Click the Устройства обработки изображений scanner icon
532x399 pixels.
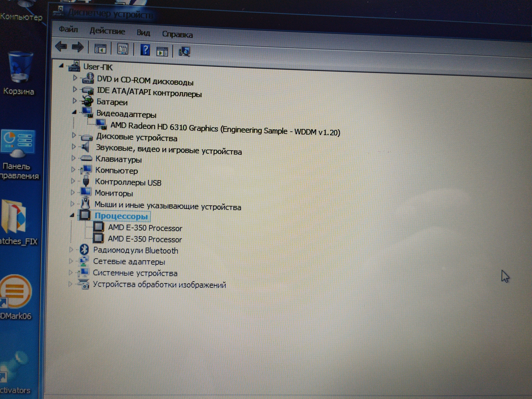click(x=83, y=284)
